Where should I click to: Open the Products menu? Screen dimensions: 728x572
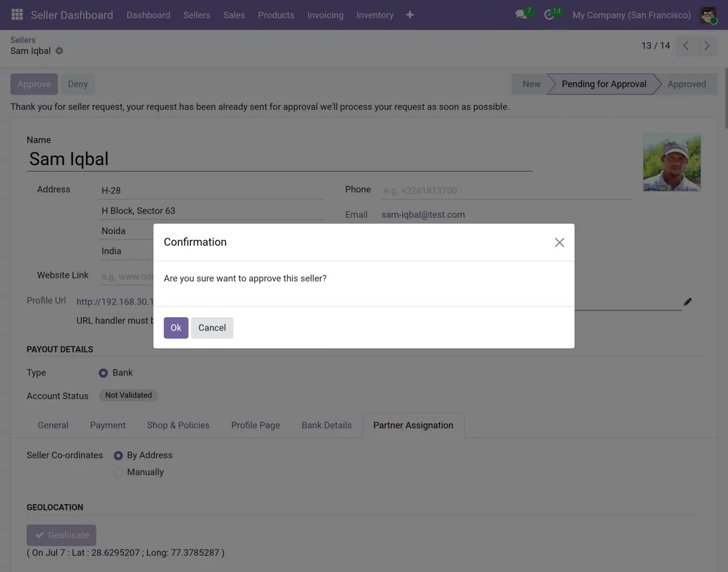[x=276, y=15]
